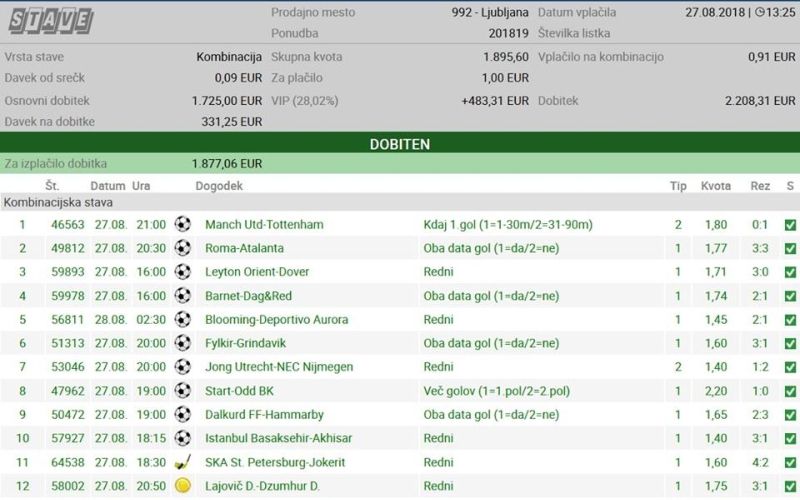Click the STAVE logo
This screenshot has width=800, height=500.
51,21
